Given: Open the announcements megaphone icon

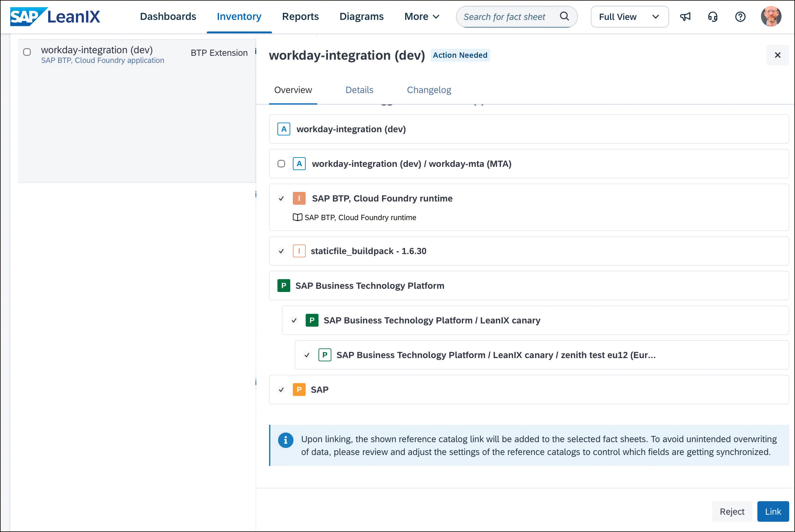Looking at the screenshot, I should pyautogui.click(x=685, y=17).
